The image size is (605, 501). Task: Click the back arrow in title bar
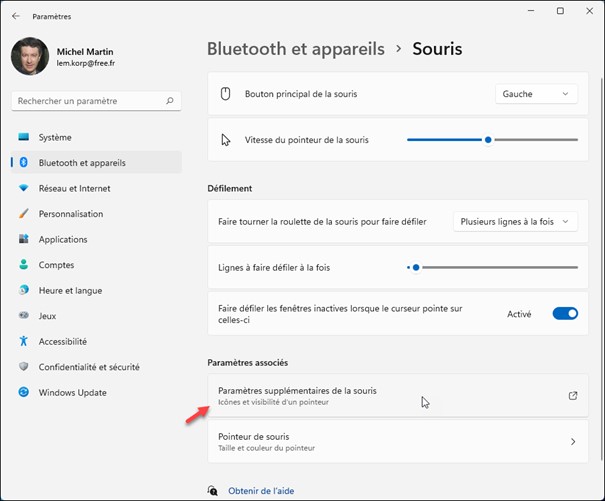15,16
